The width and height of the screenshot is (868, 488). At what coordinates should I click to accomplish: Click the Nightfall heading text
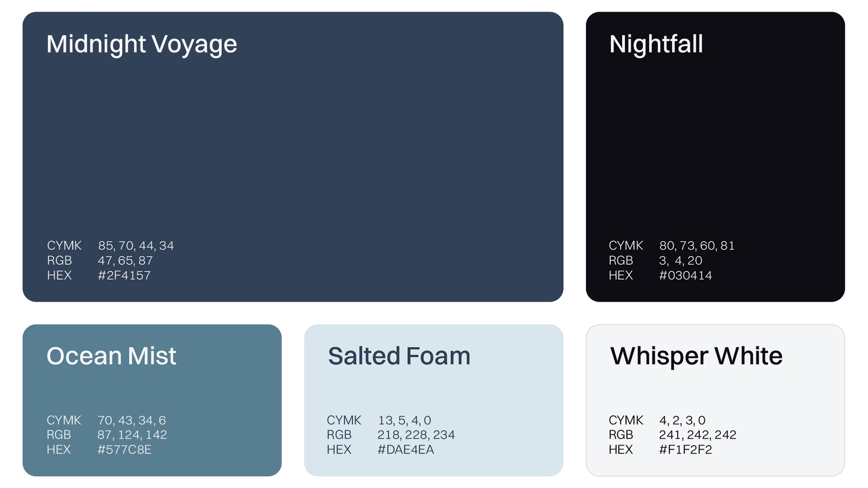pyautogui.click(x=656, y=44)
